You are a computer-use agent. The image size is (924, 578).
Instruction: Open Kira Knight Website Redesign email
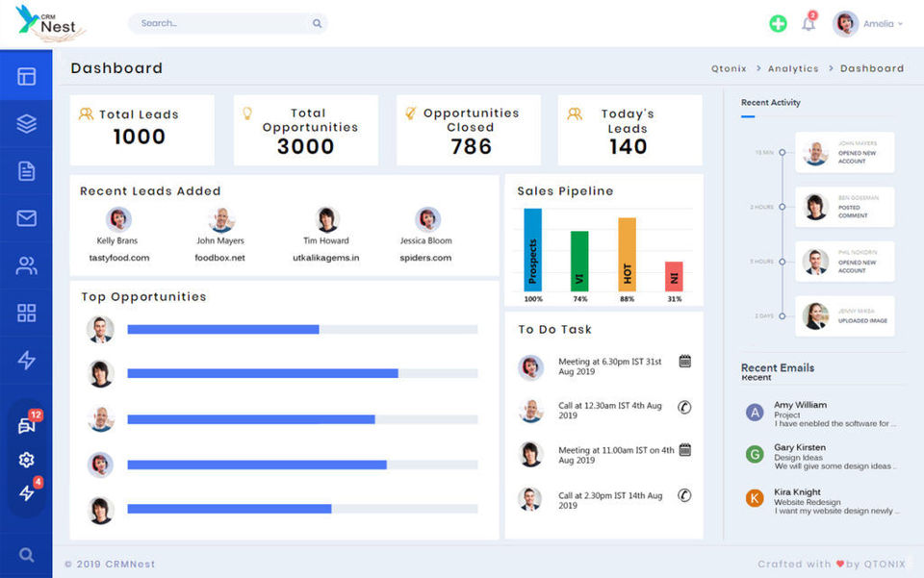(822, 501)
